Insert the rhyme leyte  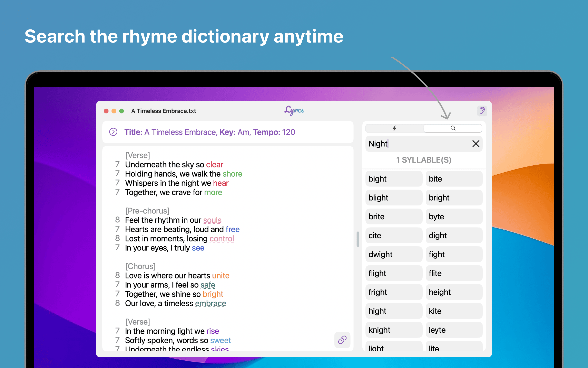point(454,330)
